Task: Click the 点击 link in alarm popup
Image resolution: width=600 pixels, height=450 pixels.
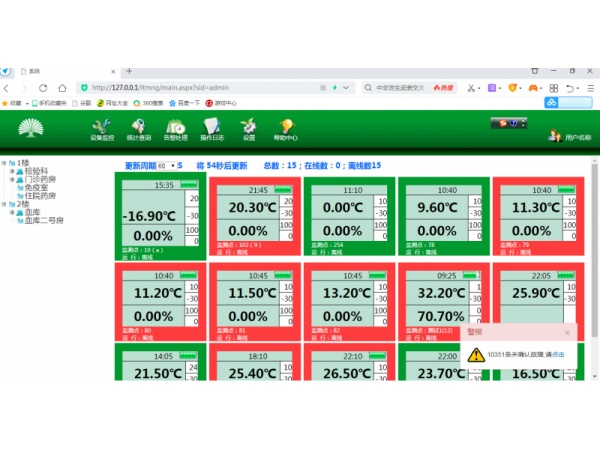Action: [558, 354]
